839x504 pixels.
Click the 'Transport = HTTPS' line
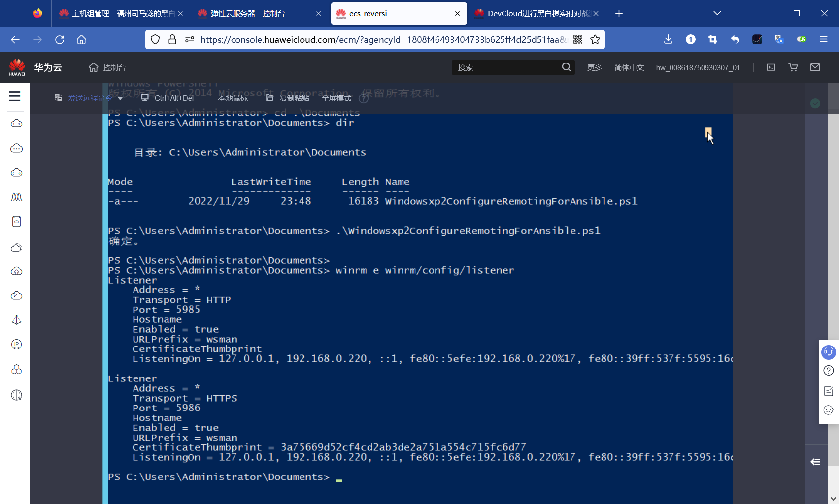coord(185,398)
